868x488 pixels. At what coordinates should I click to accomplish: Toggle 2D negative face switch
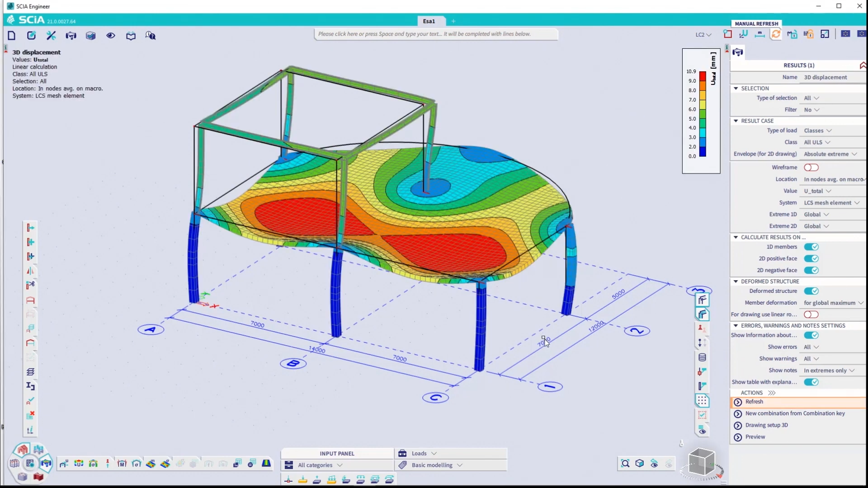pos(811,270)
